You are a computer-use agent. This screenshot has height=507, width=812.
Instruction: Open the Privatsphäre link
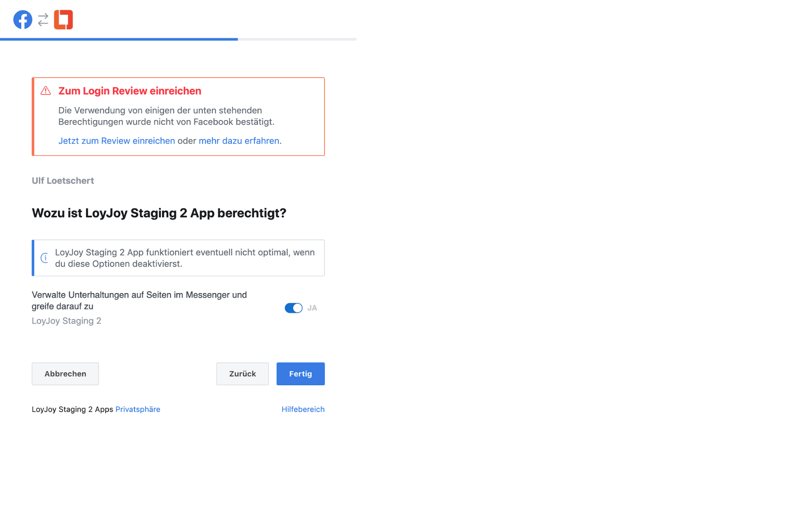point(138,409)
